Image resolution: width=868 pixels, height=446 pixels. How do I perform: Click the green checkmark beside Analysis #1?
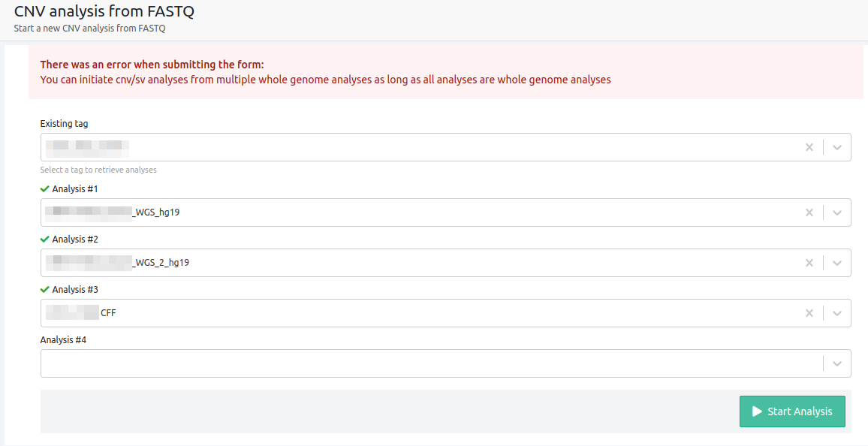click(x=45, y=189)
